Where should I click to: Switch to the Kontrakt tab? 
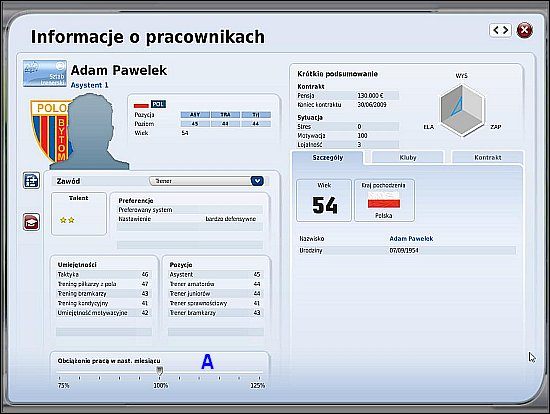pos(488,158)
